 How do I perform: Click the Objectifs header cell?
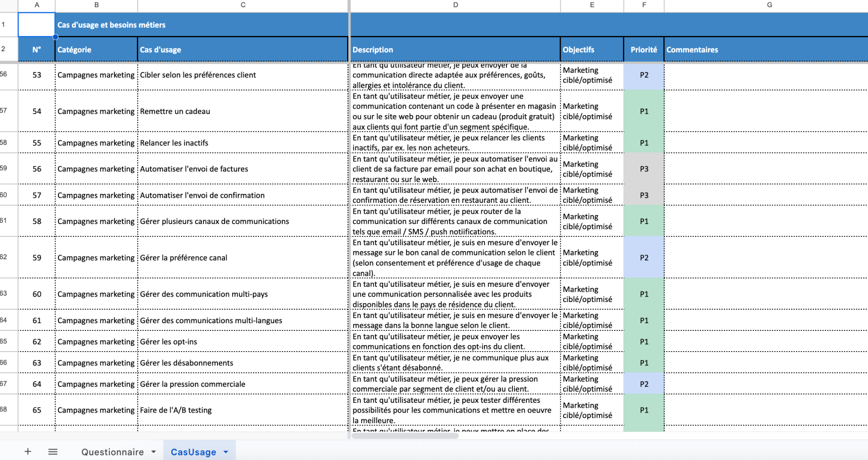[x=592, y=50]
